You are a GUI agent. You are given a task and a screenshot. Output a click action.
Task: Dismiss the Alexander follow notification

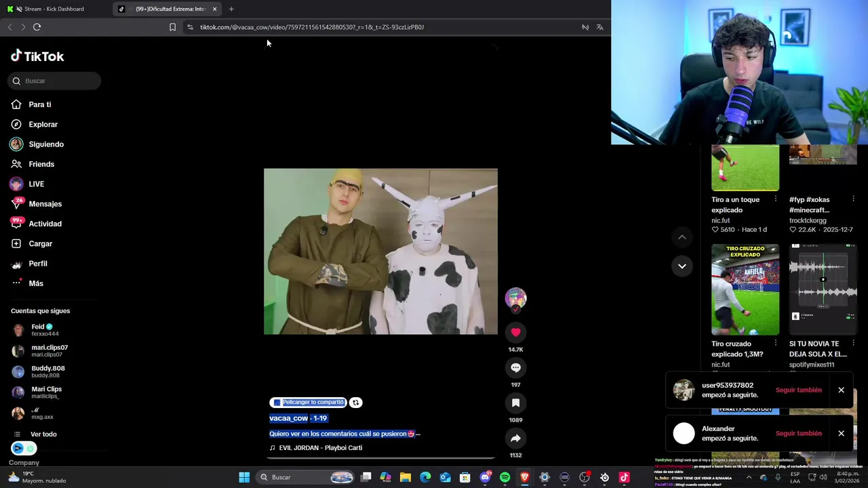pos(841,434)
